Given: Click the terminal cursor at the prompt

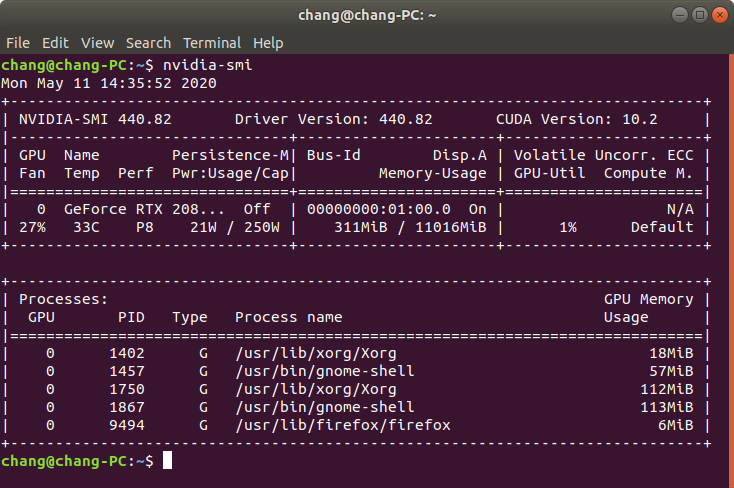Looking at the screenshot, I should 167,460.
